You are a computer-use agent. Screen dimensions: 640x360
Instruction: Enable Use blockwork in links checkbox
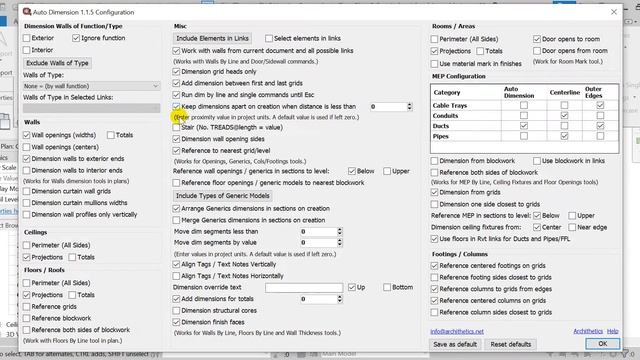click(x=537, y=161)
